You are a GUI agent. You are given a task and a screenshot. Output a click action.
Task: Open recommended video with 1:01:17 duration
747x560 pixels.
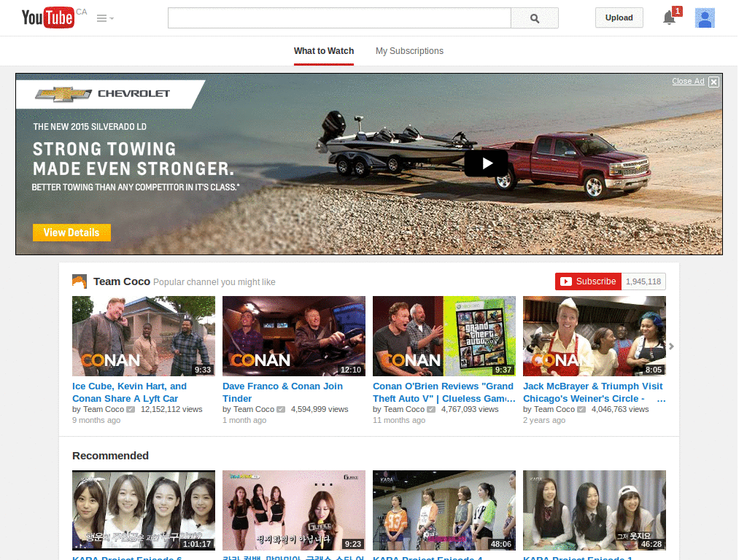pyautogui.click(x=144, y=510)
